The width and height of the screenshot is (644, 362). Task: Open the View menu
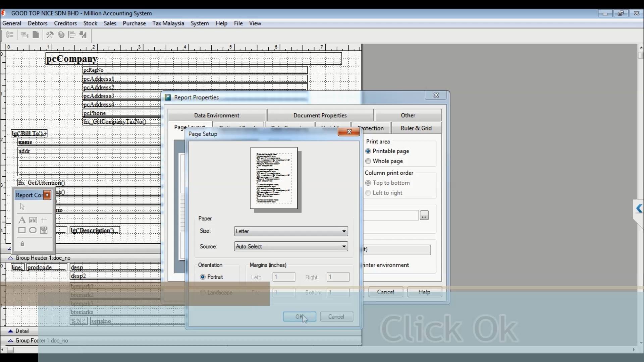(255, 23)
